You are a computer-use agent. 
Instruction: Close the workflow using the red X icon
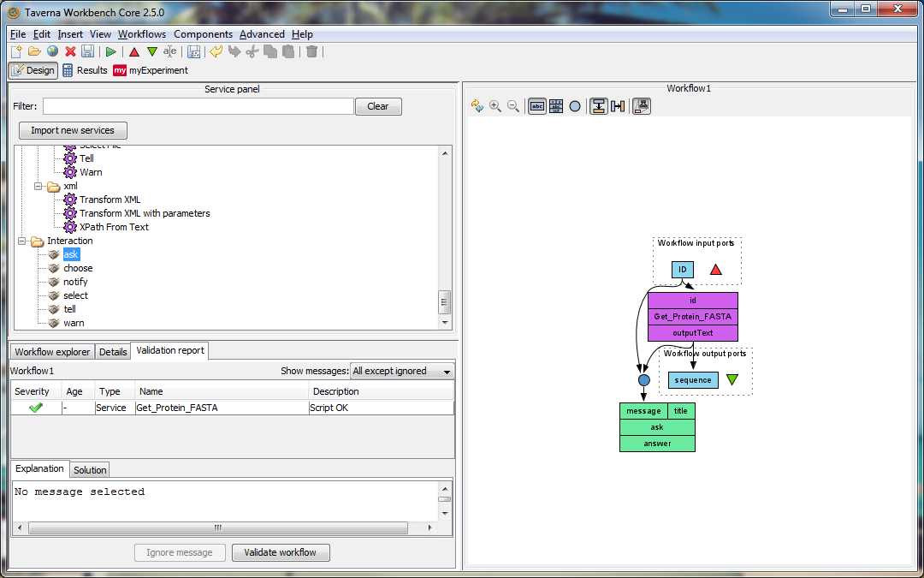coord(70,52)
